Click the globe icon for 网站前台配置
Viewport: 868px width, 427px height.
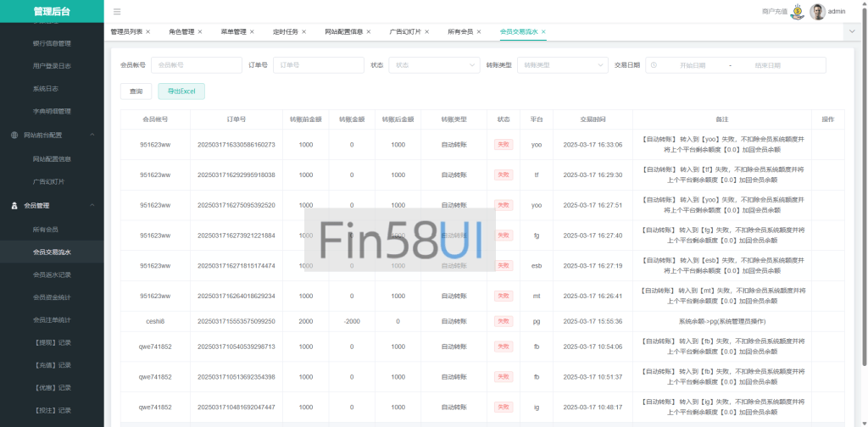tap(14, 135)
